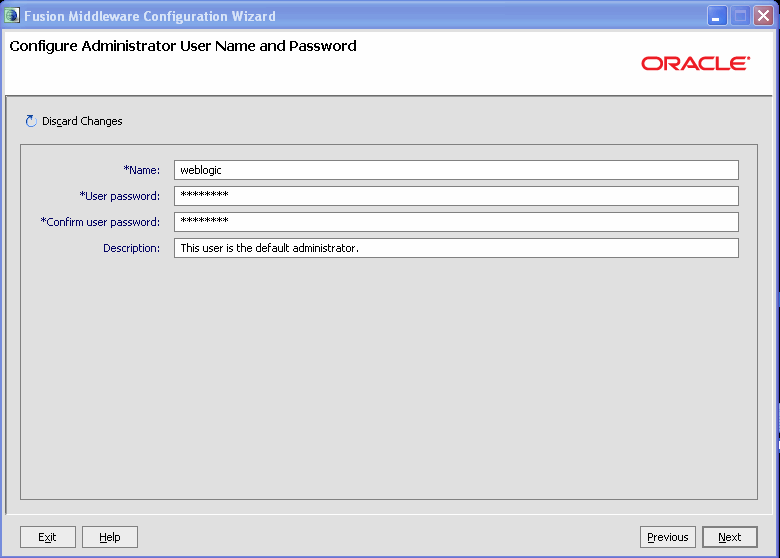
Task: Click the Description text field
Action: point(456,248)
